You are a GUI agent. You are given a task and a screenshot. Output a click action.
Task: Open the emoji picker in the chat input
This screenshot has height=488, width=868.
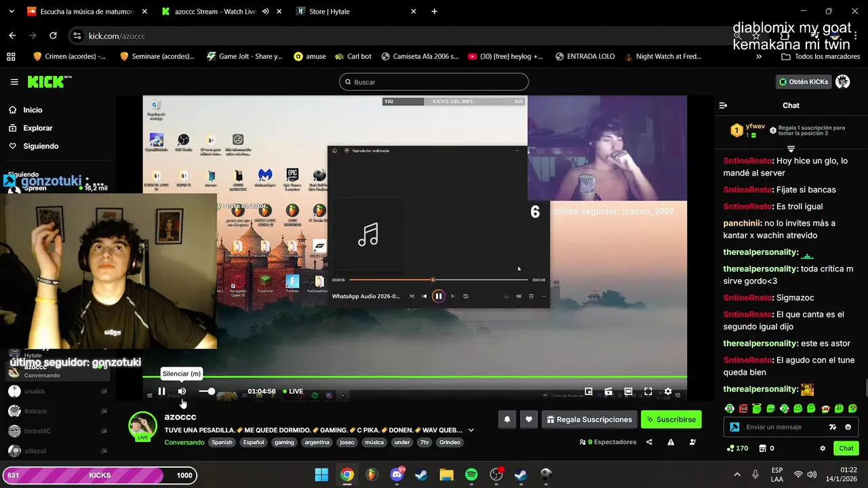[848, 427]
